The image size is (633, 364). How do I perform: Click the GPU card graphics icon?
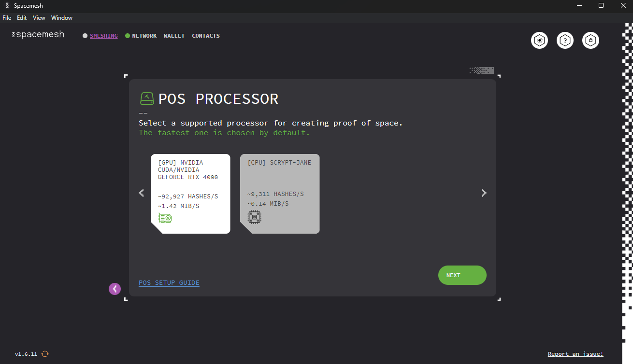coord(165,218)
